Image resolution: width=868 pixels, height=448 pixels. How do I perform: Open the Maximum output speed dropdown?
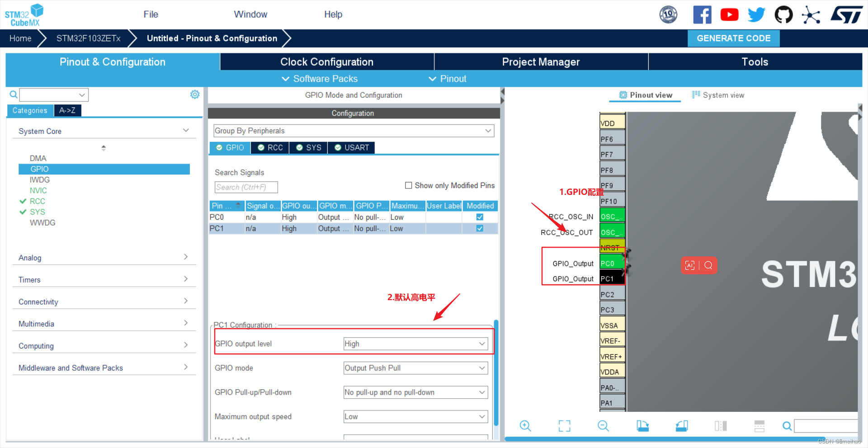point(415,417)
